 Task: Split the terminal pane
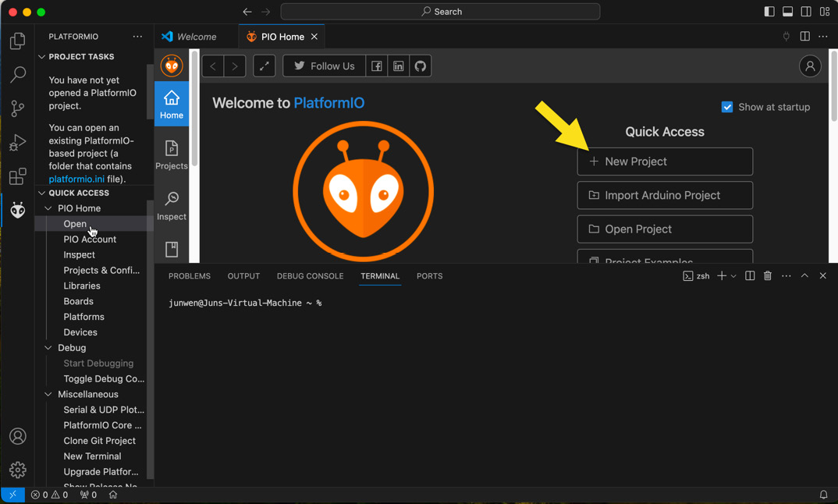[x=750, y=275]
